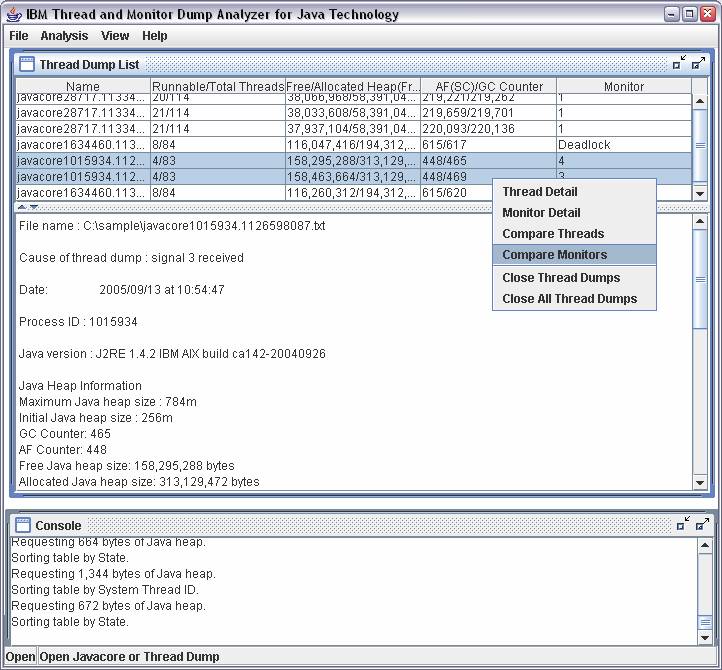Screen dimensions: 722x670
Task: Click 'Cause of thread dump' line
Action: [x=131, y=257]
